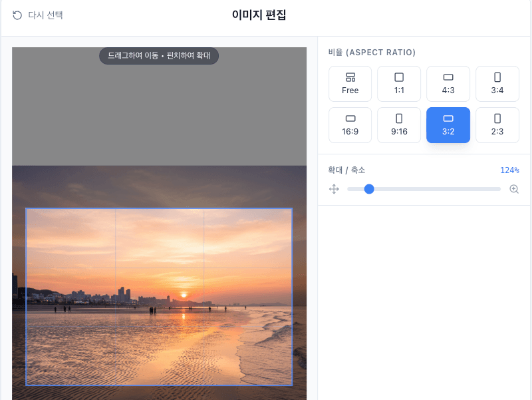
Task: Click the zoom-in magnifier icon
Action: [x=514, y=189]
